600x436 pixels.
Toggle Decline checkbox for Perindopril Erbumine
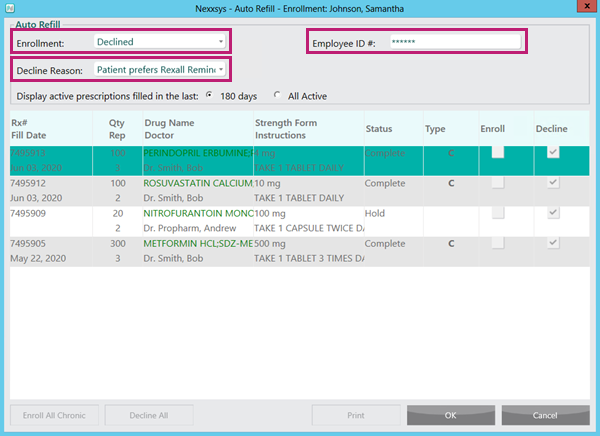[x=555, y=153]
